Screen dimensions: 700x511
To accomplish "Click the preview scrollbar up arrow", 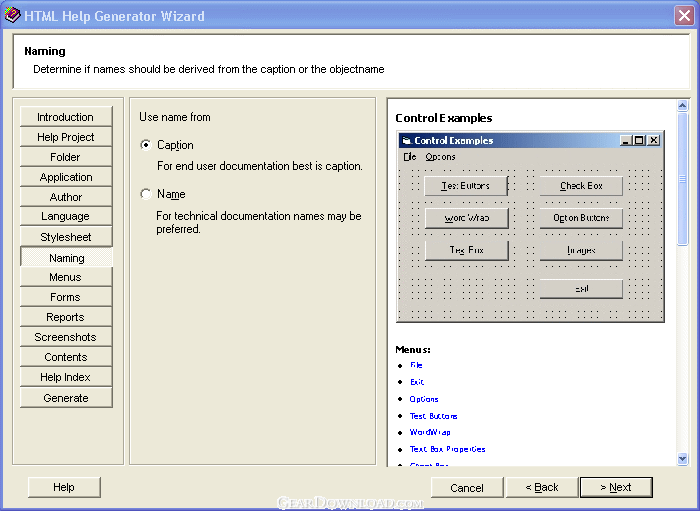I will [682, 105].
